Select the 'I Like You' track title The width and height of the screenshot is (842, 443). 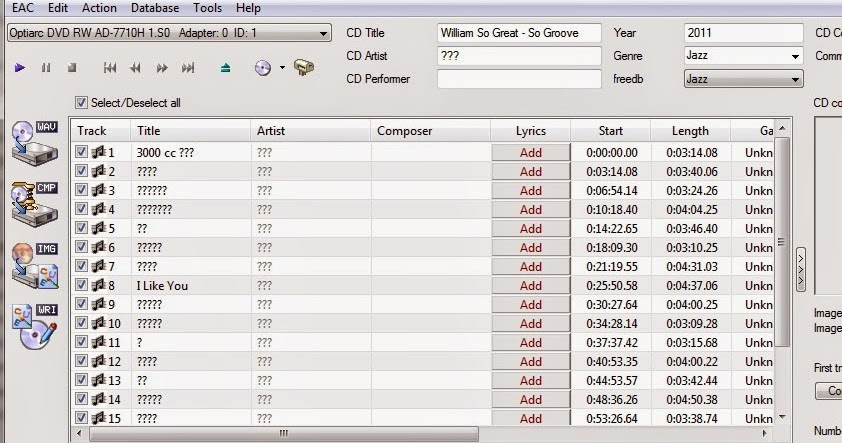[x=162, y=286]
